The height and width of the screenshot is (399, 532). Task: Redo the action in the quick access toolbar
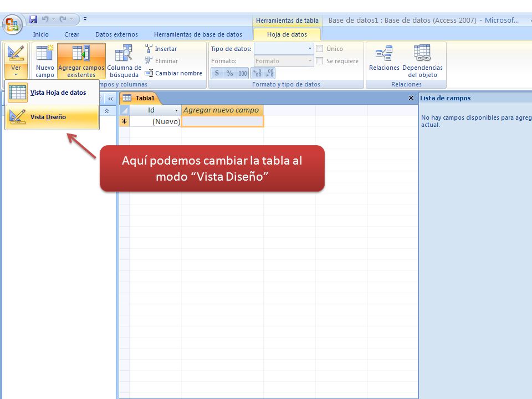point(63,19)
